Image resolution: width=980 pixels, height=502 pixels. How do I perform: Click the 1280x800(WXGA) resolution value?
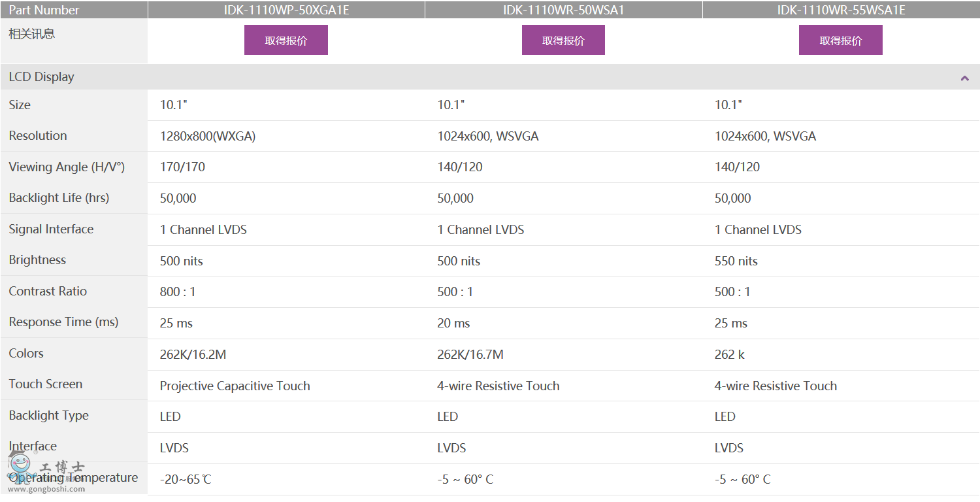click(208, 137)
